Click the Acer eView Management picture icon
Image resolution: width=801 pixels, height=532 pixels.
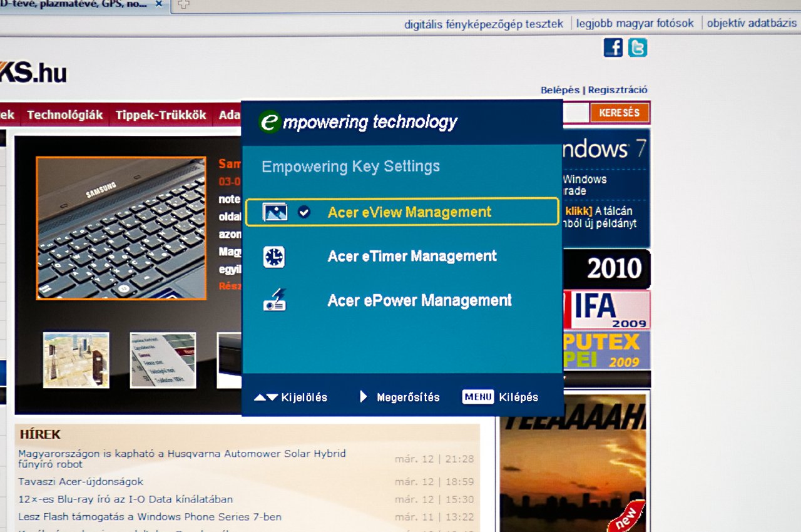275,212
